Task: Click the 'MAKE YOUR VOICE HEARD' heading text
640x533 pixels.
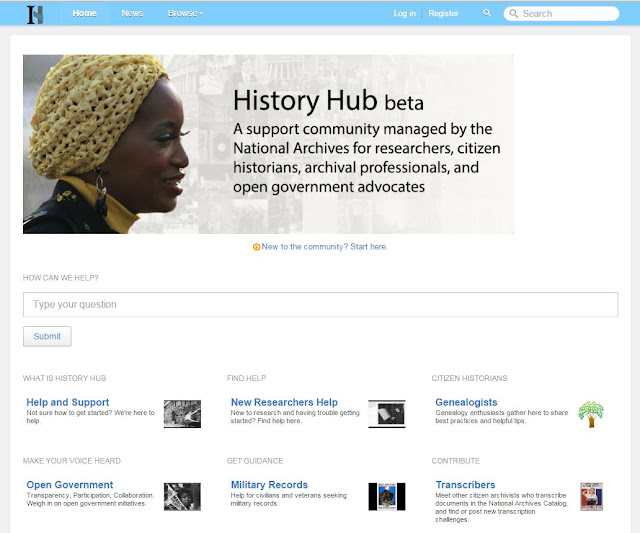Action: [72, 461]
